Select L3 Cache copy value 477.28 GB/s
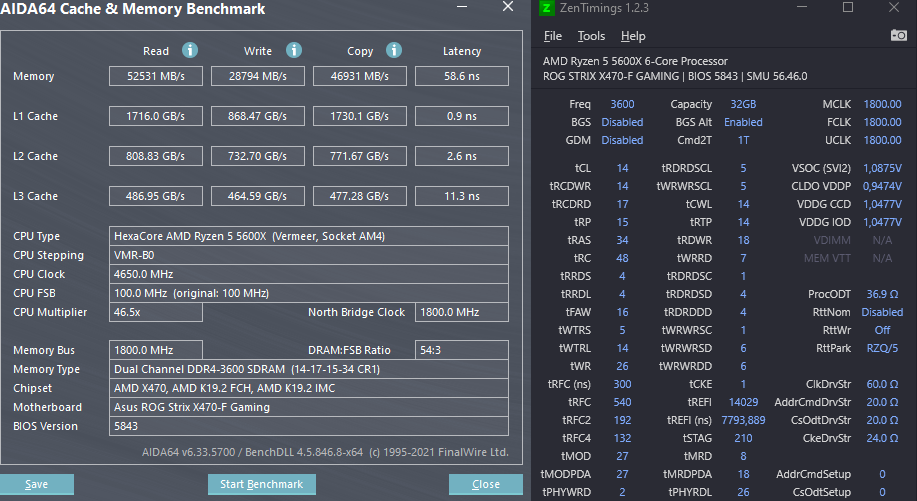The height and width of the screenshot is (501, 917). [360, 196]
